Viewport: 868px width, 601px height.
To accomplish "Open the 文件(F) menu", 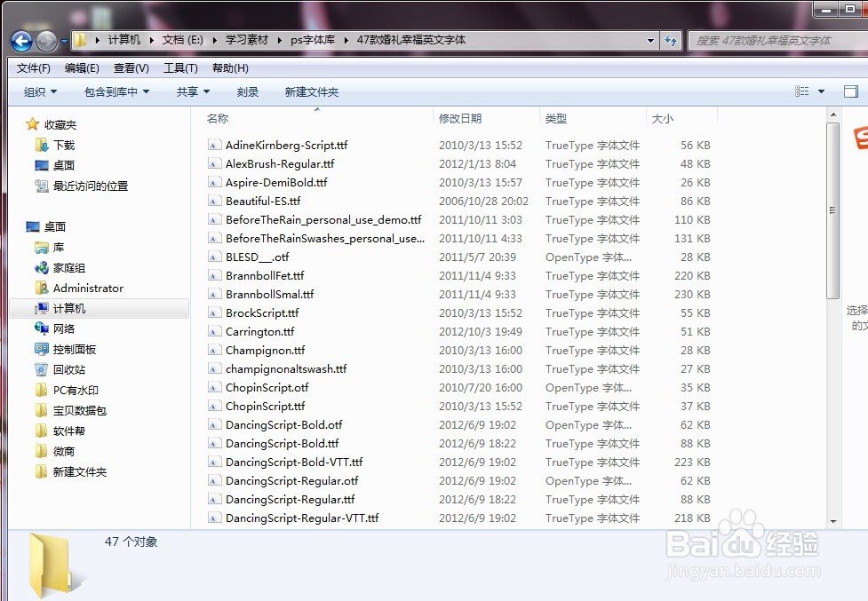I will tap(33, 67).
